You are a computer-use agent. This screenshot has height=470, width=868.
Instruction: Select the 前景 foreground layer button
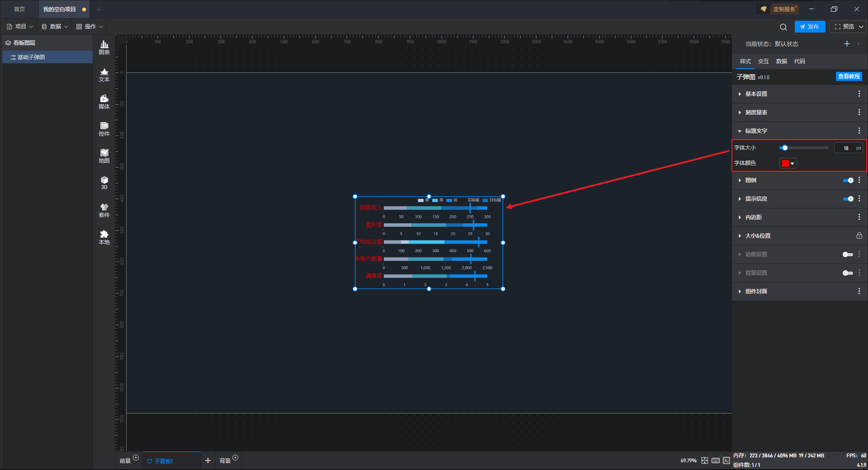(125, 461)
